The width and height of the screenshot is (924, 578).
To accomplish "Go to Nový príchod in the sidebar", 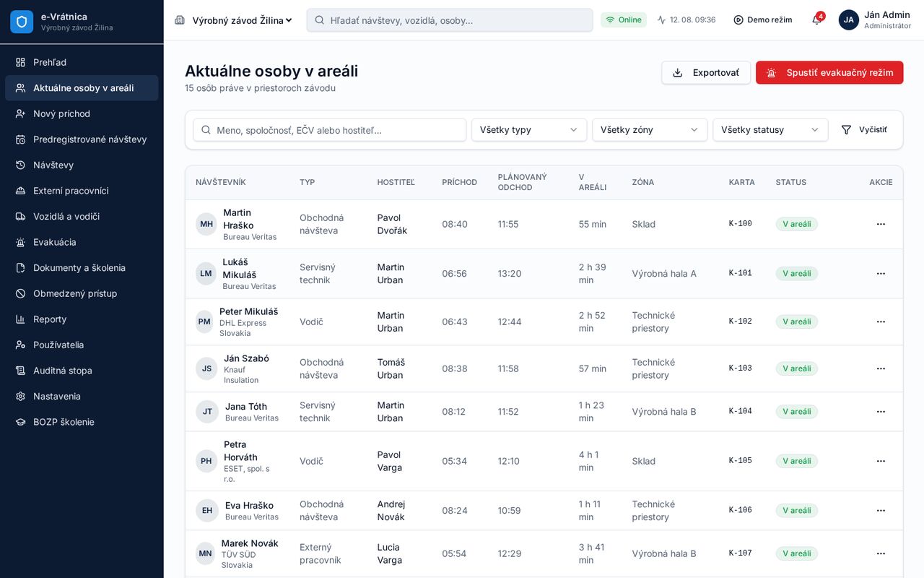I will (x=82, y=113).
